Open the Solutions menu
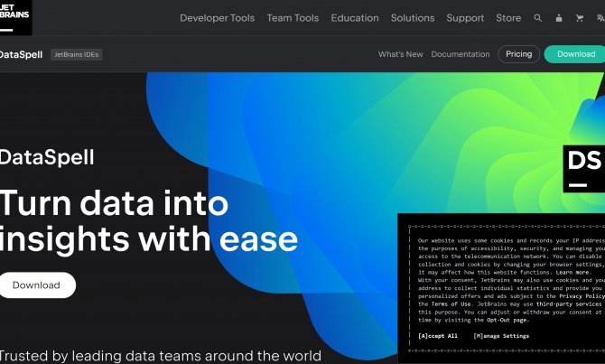Image resolution: width=605 pixels, height=364 pixels. coord(413,18)
